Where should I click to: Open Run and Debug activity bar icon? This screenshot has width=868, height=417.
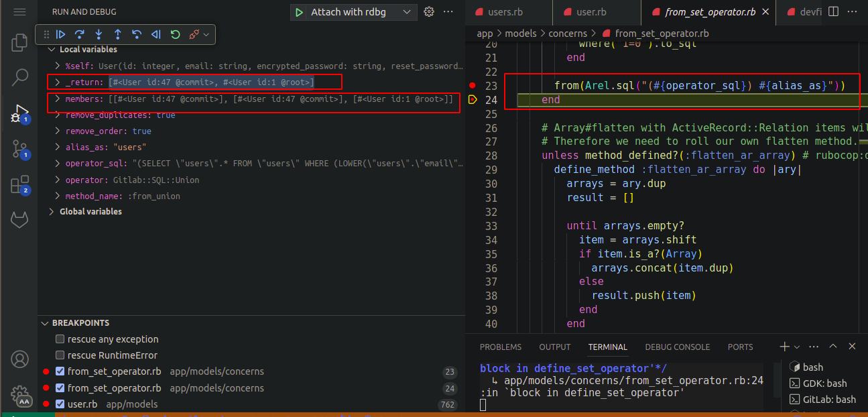pyautogui.click(x=19, y=113)
